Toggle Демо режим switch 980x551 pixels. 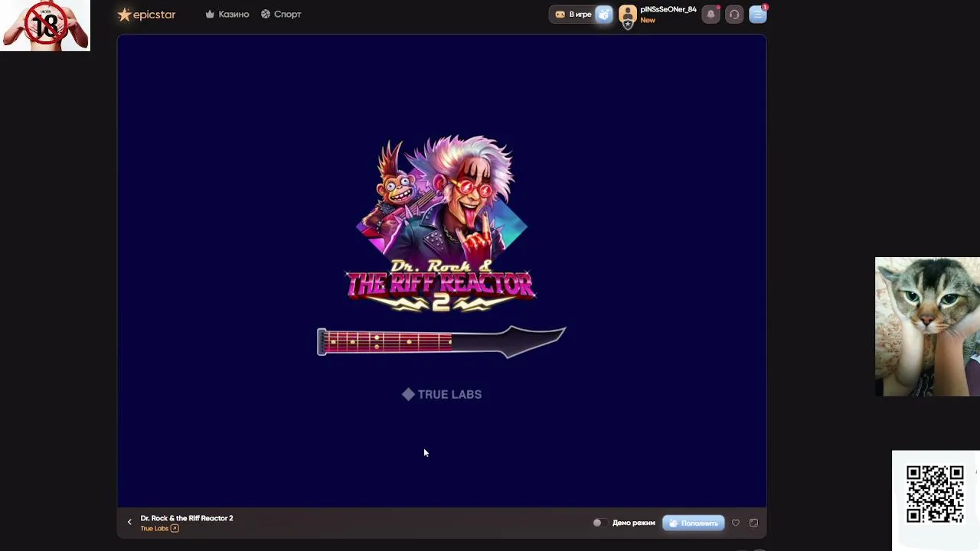(599, 523)
